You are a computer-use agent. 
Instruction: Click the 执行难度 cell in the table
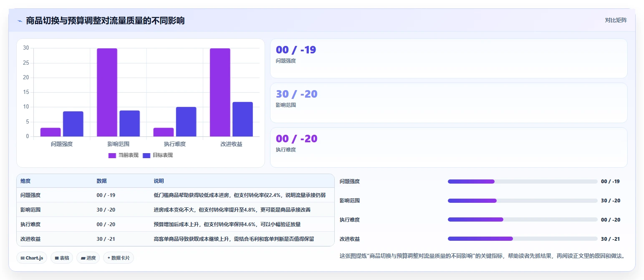[x=30, y=224]
